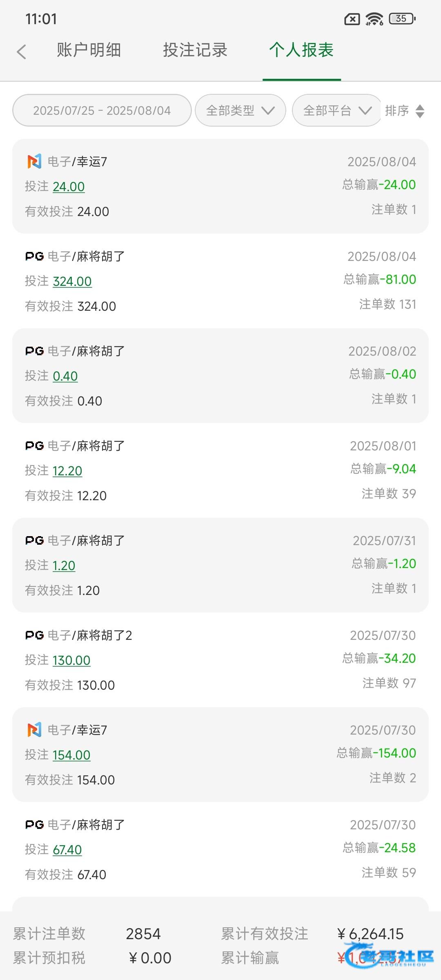
Task: Select the 个人报表 tab
Action: [301, 50]
